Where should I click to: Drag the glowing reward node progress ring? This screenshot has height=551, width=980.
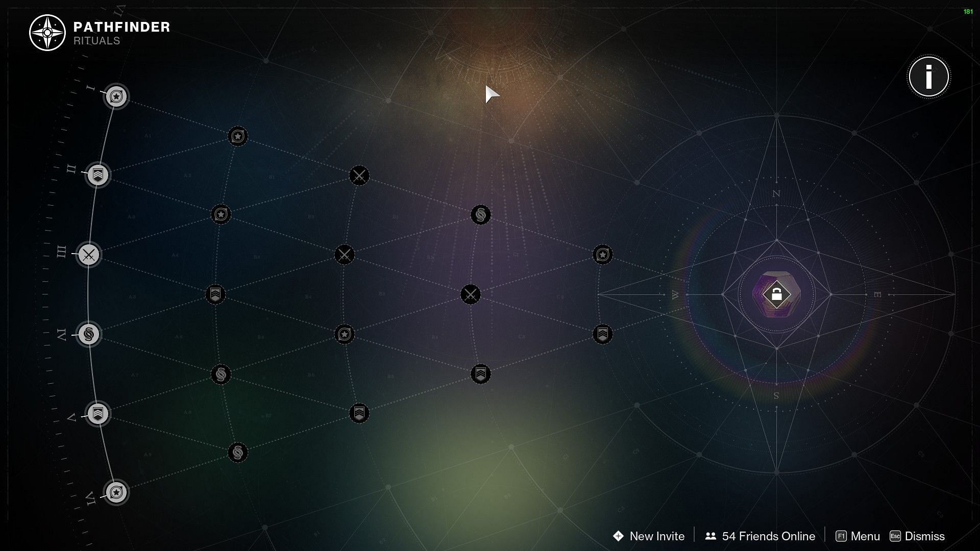[x=777, y=294]
